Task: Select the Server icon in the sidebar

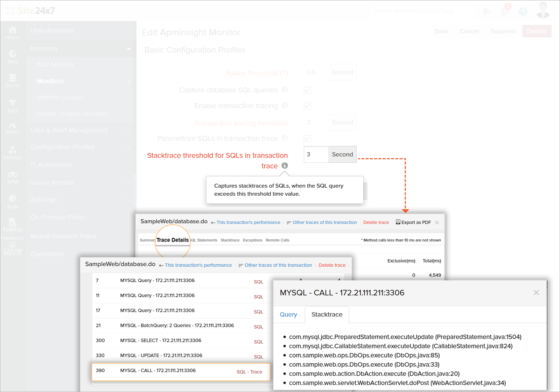Action: pos(13,81)
